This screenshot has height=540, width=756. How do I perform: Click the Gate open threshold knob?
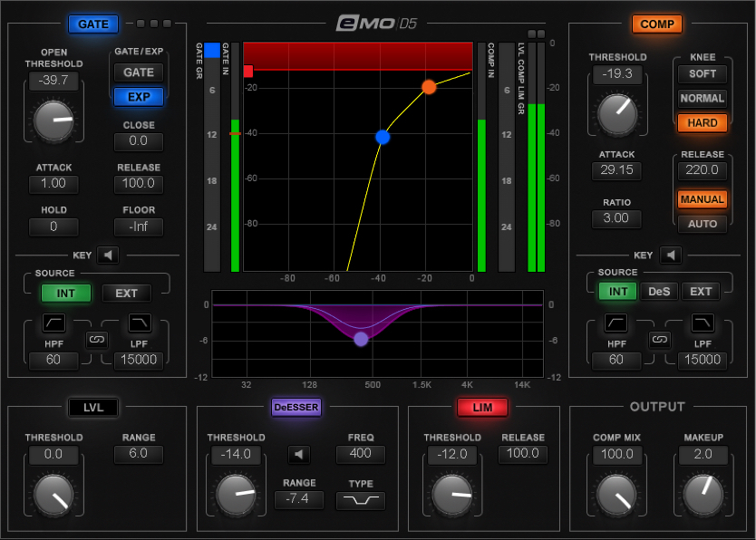53,121
